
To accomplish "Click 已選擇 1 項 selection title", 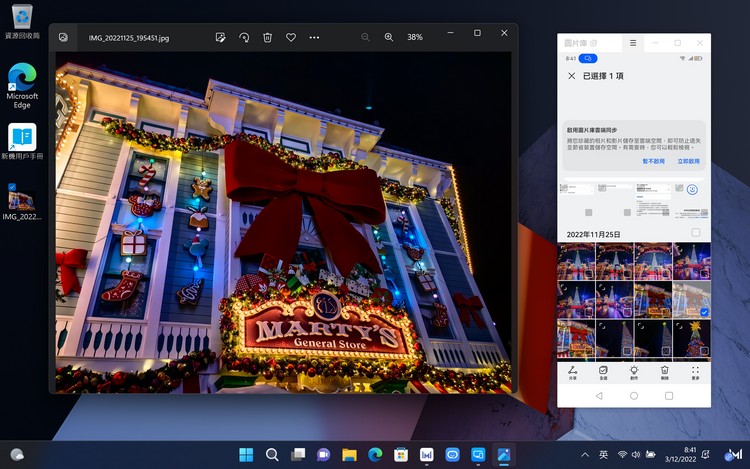I will (x=603, y=76).
